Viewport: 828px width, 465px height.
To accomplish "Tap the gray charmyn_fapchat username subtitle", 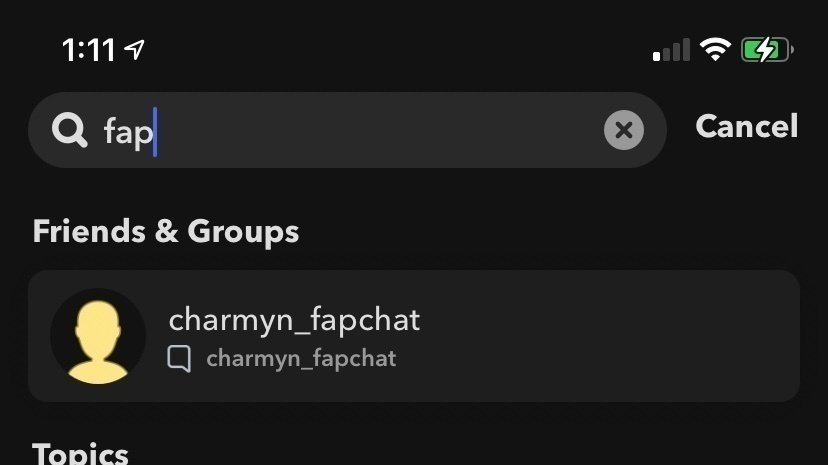I will [x=301, y=359].
